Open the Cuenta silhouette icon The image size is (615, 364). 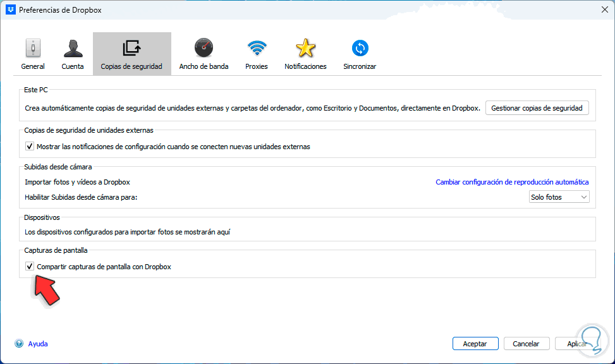pos(73,48)
